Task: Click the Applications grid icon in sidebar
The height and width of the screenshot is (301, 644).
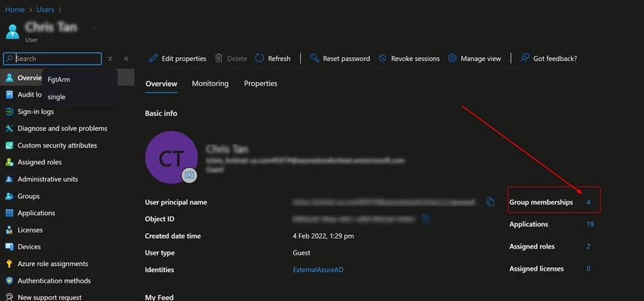Action: point(9,213)
